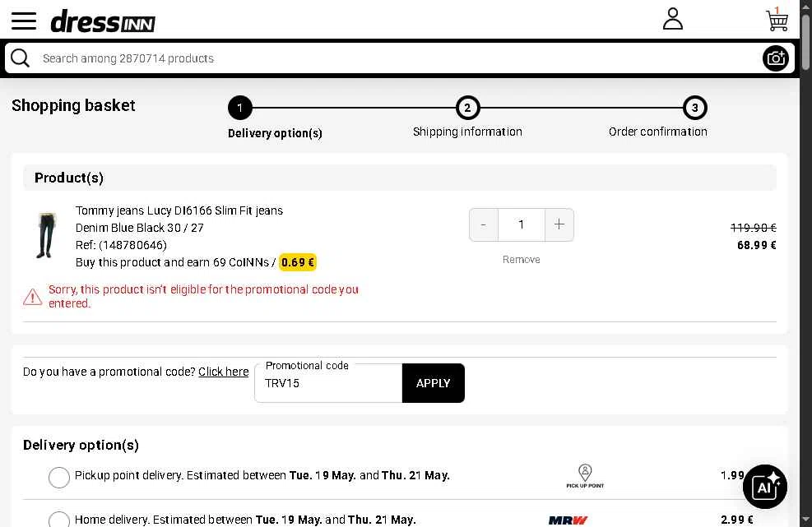Open the hamburger menu icon

(24, 21)
